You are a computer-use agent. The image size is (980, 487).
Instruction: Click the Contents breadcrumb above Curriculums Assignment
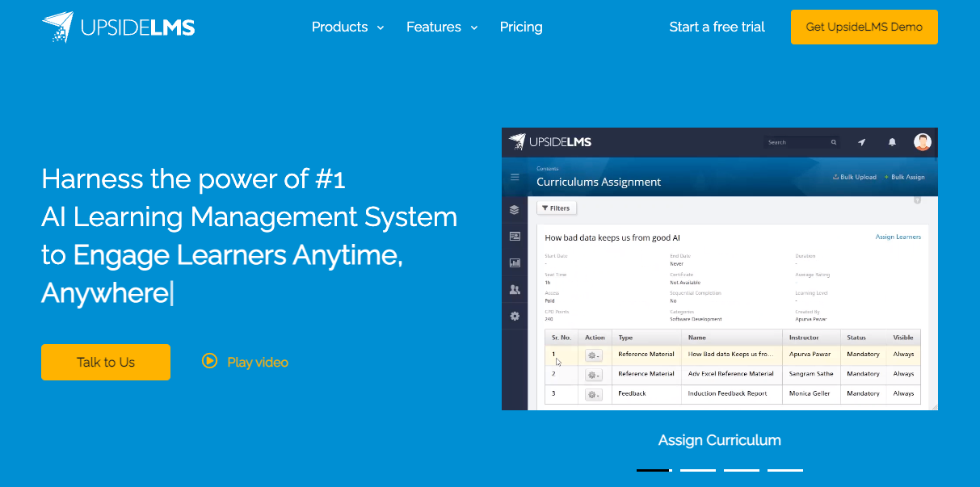[x=548, y=170]
